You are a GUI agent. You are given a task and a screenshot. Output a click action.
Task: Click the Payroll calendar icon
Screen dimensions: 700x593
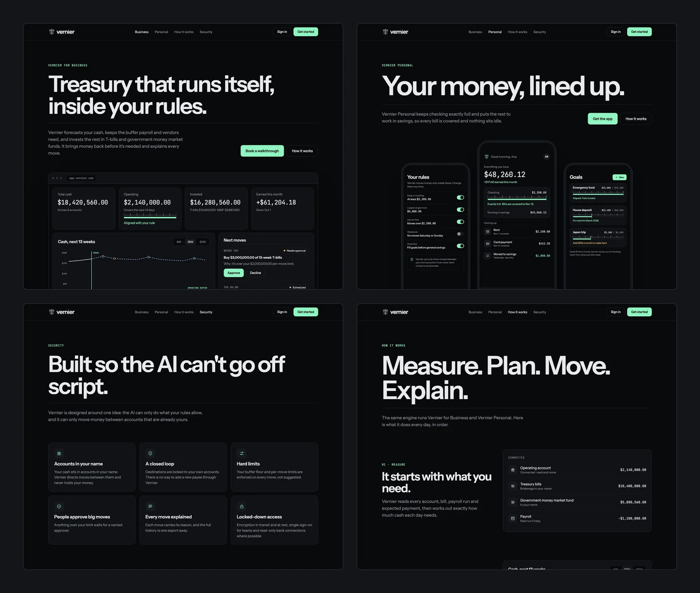513,518
